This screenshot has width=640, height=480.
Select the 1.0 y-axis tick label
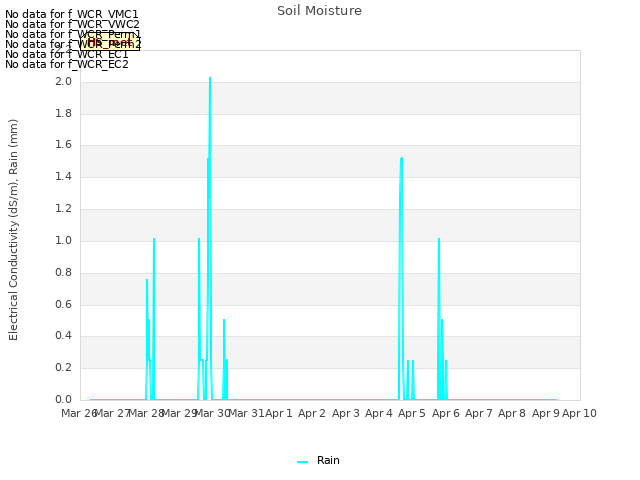tap(63, 240)
